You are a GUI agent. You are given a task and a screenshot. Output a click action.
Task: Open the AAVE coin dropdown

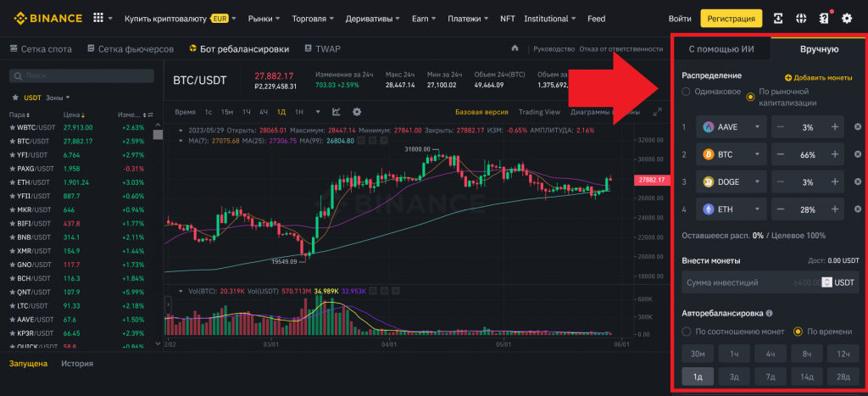coord(732,127)
